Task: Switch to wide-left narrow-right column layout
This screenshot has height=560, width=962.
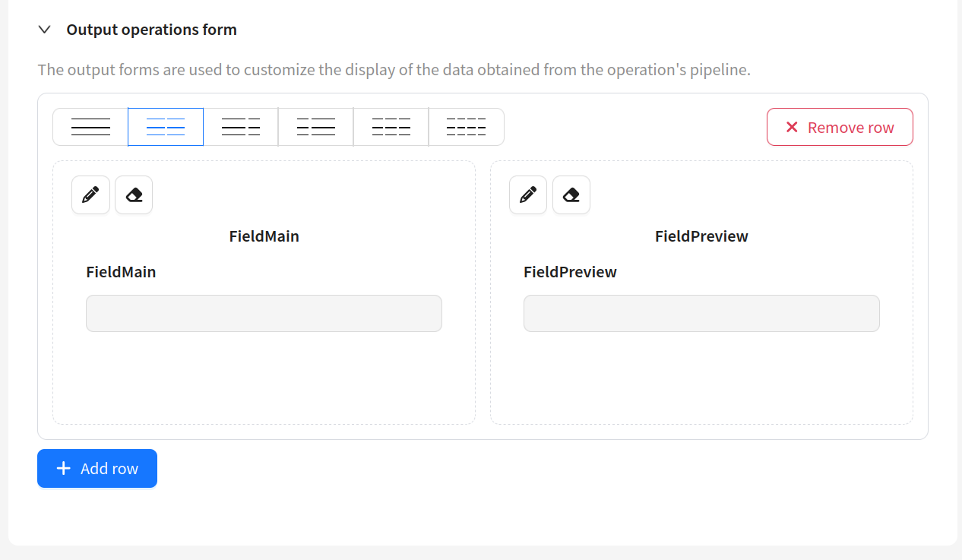Action: 241,127
